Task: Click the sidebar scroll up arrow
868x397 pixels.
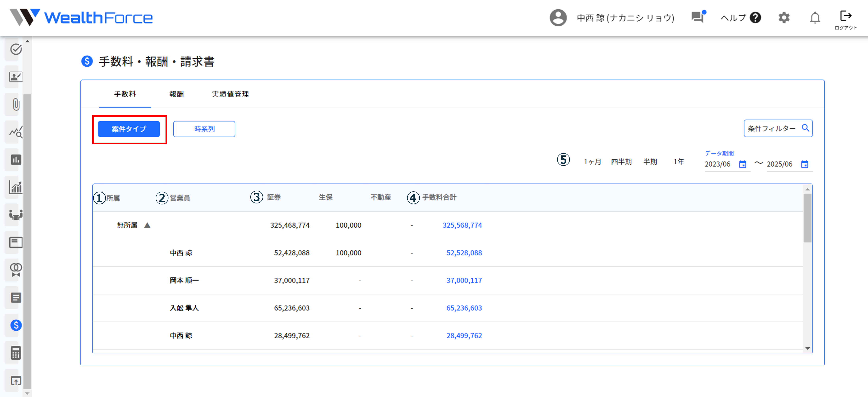Action: (27, 41)
